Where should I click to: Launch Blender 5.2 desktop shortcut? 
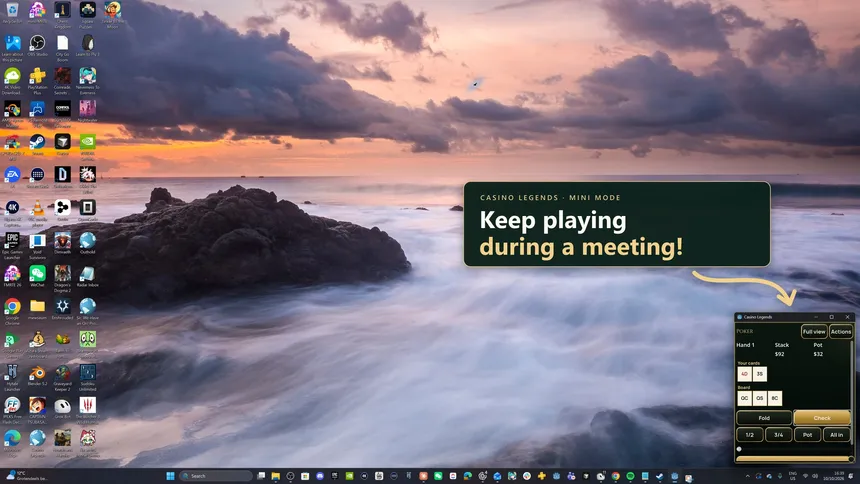point(37,375)
